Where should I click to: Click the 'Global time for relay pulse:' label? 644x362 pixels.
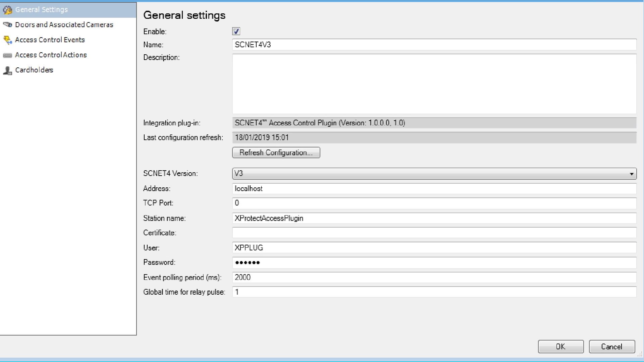pyautogui.click(x=184, y=292)
